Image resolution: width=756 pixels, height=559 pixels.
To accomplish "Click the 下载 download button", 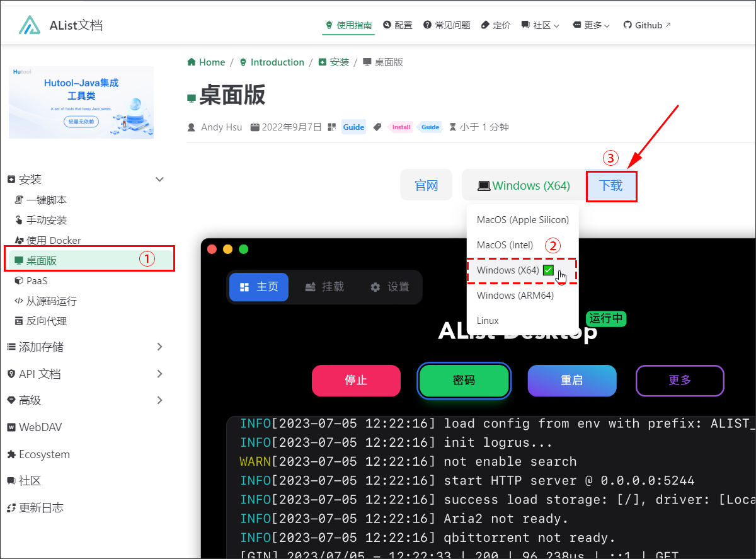I will point(611,186).
